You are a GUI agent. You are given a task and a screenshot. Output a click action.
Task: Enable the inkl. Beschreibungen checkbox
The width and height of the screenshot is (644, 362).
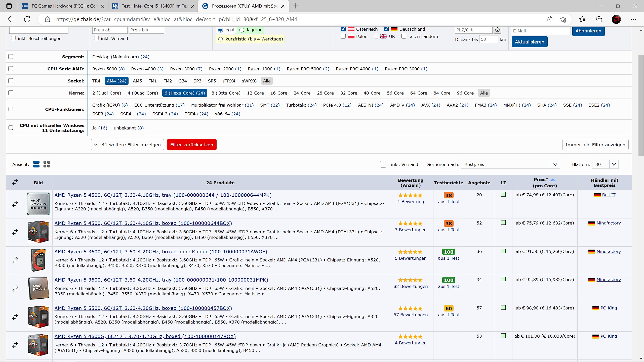(13, 38)
